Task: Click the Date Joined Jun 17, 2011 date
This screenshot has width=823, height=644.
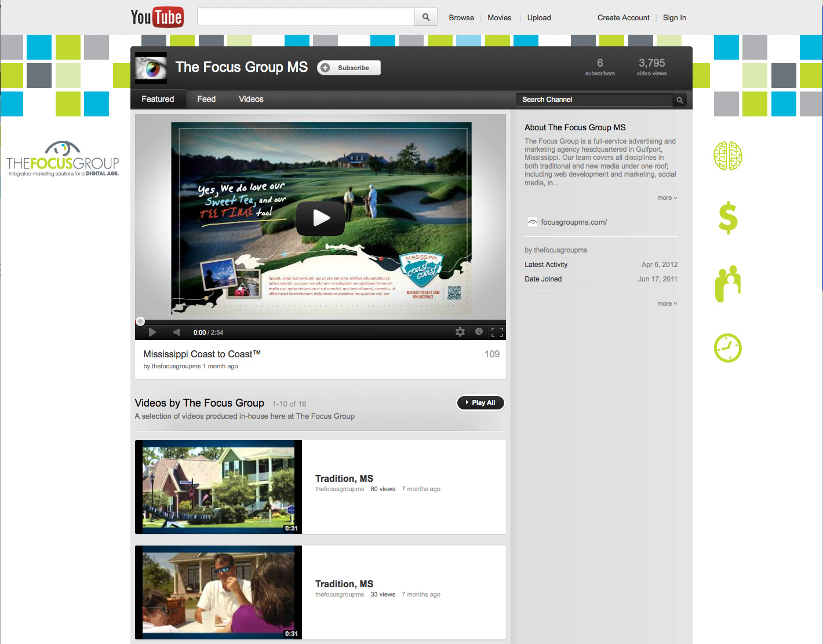Action: [x=658, y=279]
